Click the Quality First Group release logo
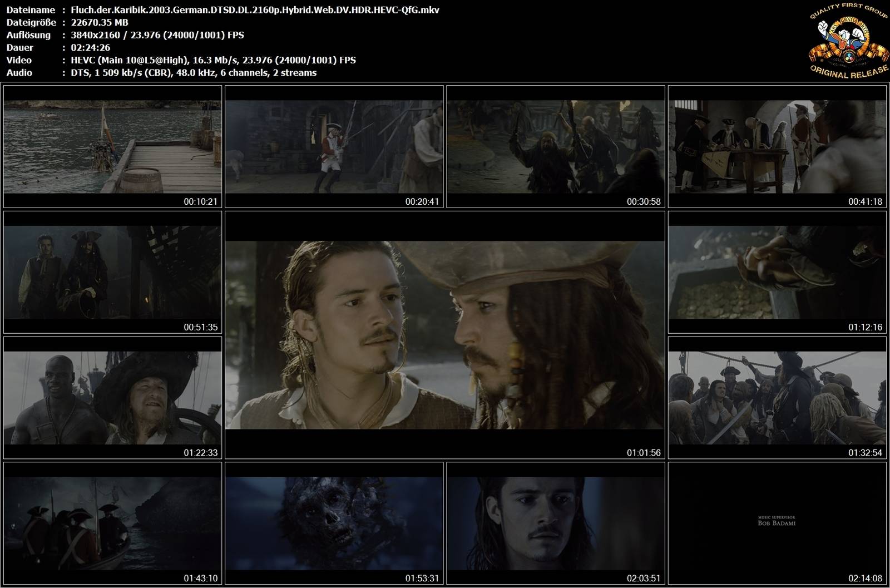Image resolution: width=890 pixels, height=588 pixels. 848,41
